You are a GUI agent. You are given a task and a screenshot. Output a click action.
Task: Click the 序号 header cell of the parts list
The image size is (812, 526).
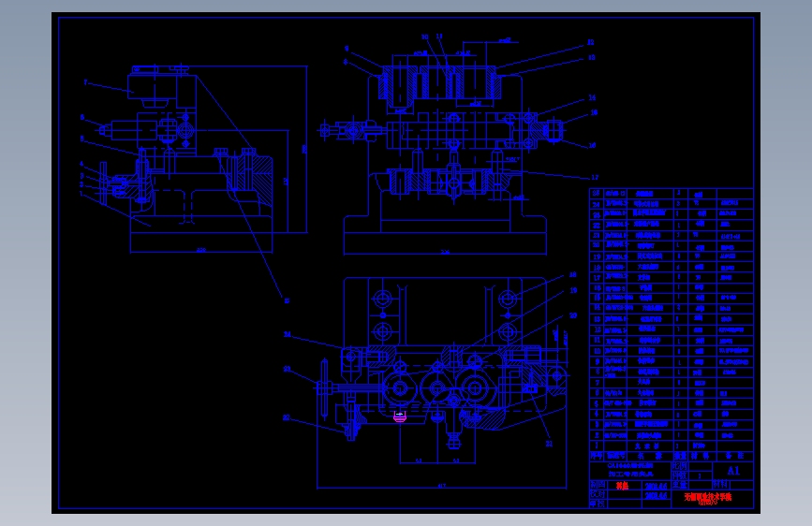point(597,456)
